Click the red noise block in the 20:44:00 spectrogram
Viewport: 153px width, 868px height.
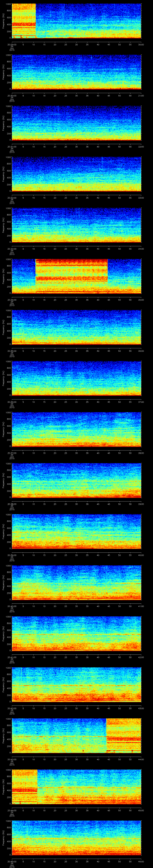(x=25, y=787)
